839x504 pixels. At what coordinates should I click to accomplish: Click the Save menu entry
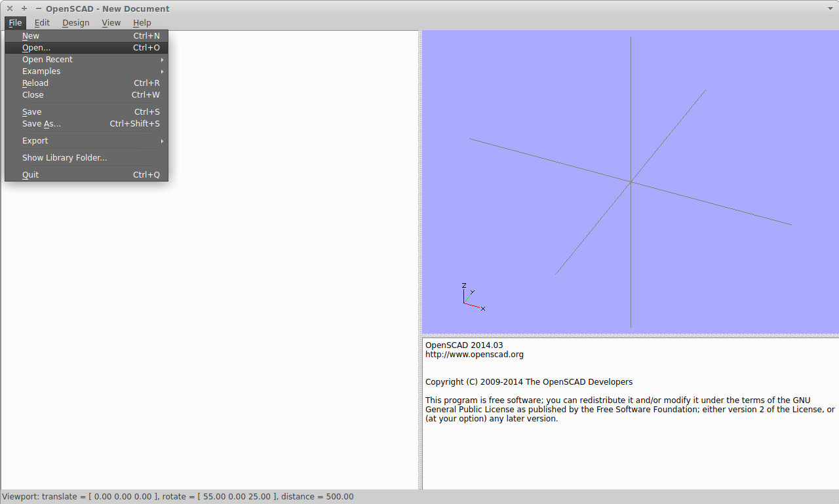click(87, 112)
